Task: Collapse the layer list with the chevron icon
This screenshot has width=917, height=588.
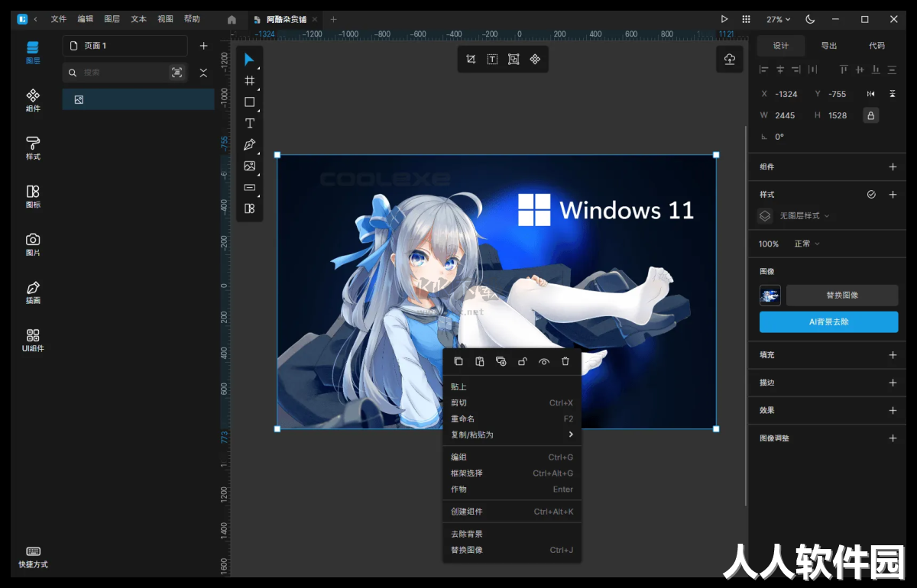Action: tap(203, 73)
